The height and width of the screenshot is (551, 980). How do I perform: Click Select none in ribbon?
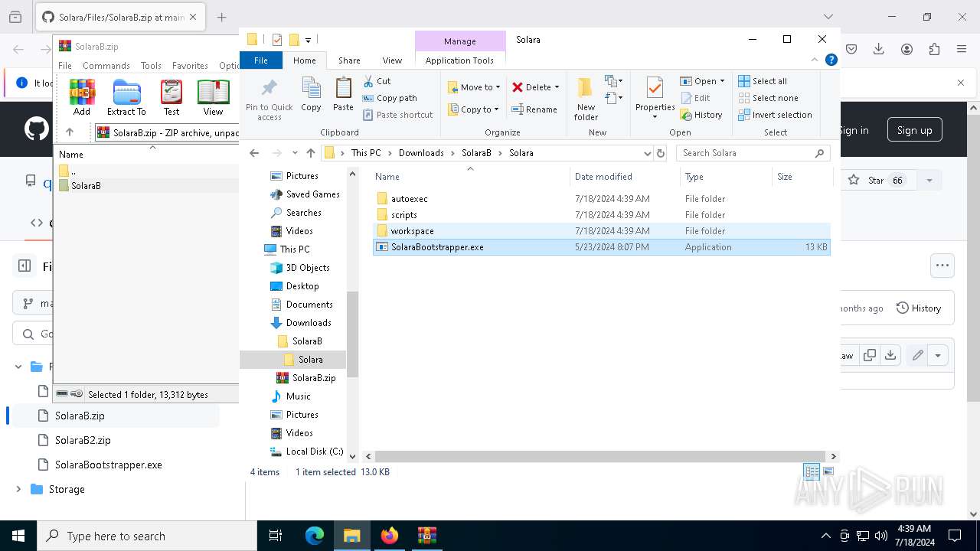768,98
